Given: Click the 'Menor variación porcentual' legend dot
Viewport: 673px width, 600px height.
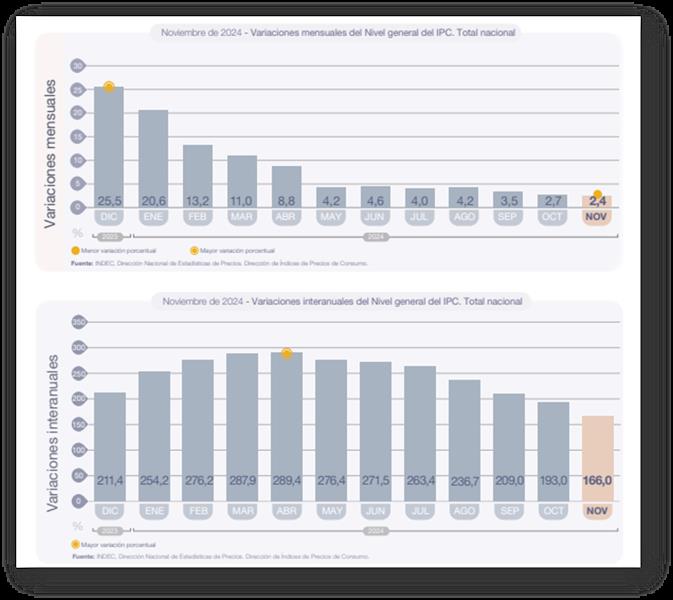Looking at the screenshot, I should tap(75, 250).
